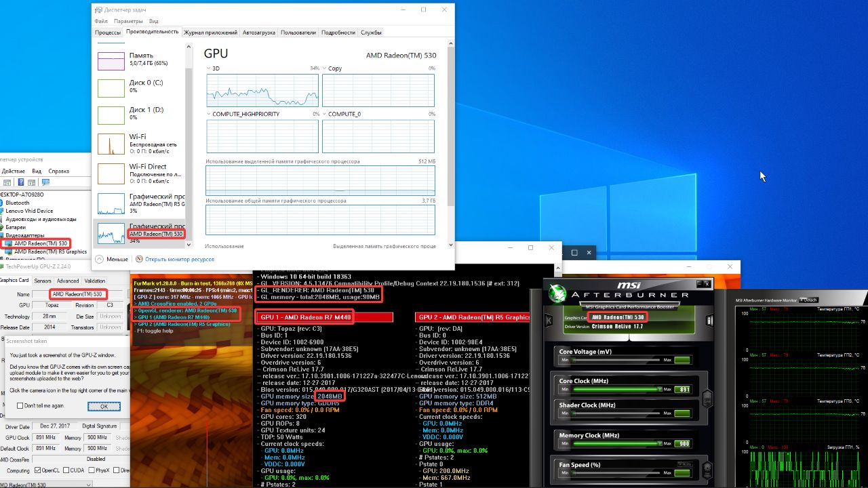Select Аудиовходы и аудиовыходы node
Viewport: 868px width, 488px height.
click(41, 219)
